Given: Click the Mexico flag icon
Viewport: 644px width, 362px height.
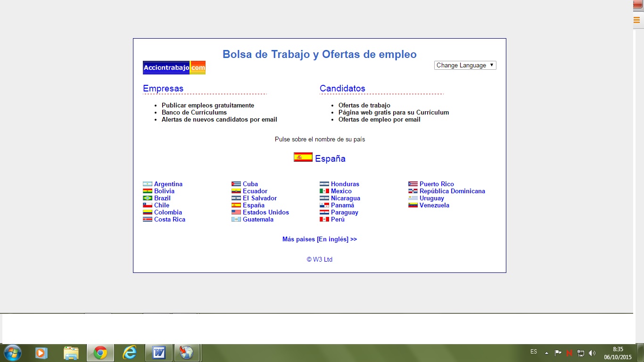Looking at the screenshot, I should (324, 191).
